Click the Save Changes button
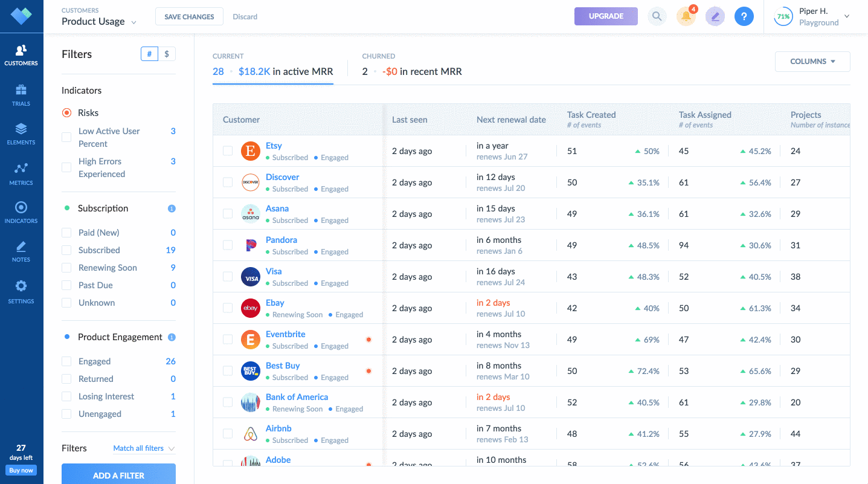 (x=189, y=17)
